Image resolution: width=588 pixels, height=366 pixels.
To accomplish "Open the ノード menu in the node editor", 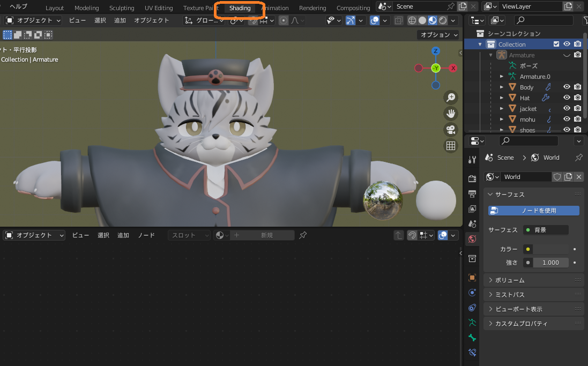I will pos(146,235).
